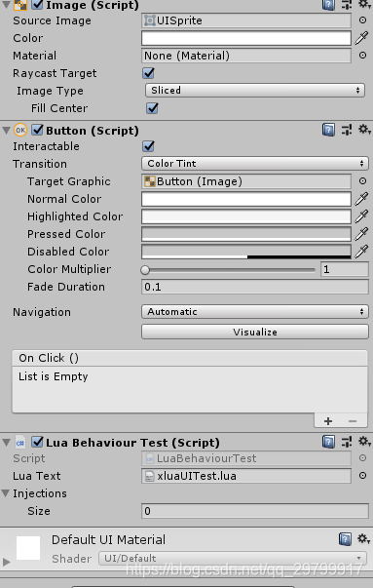Screen dimensions: 373x588
Task: Open the Disabled Color swatch
Action: pyautogui.click(x=246, y=252)
